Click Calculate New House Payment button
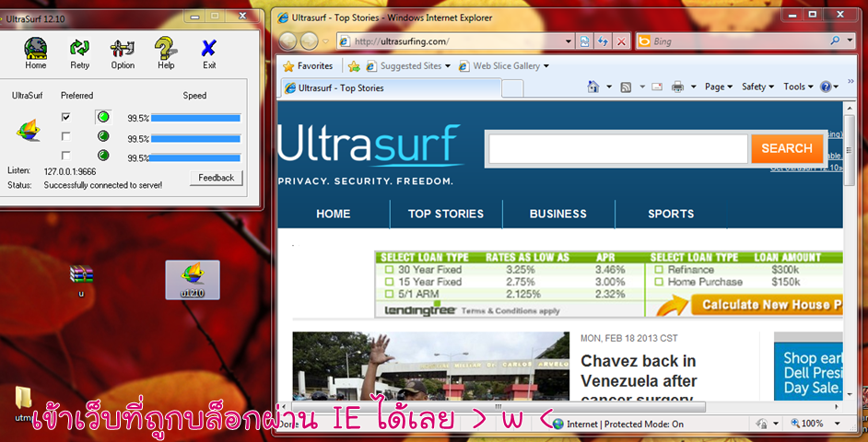Image resolution: width=868 pixels, height=442 pixels. pos(768,305)
